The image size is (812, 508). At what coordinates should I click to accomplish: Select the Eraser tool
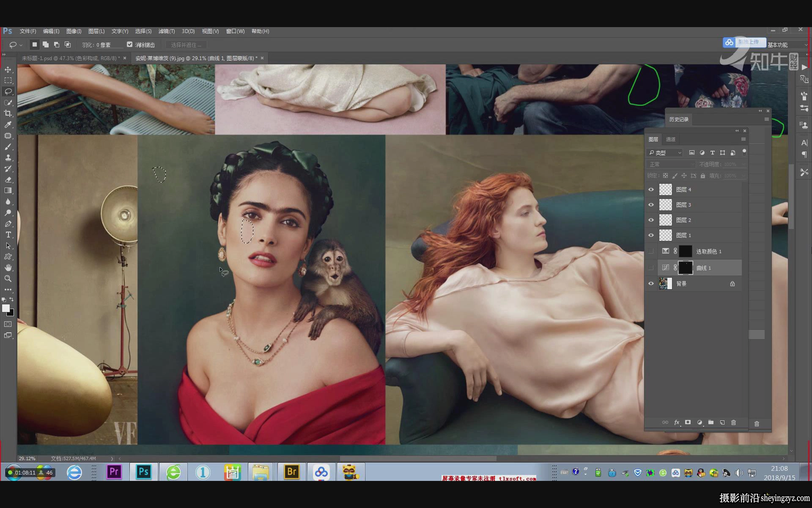click(8, 180)
